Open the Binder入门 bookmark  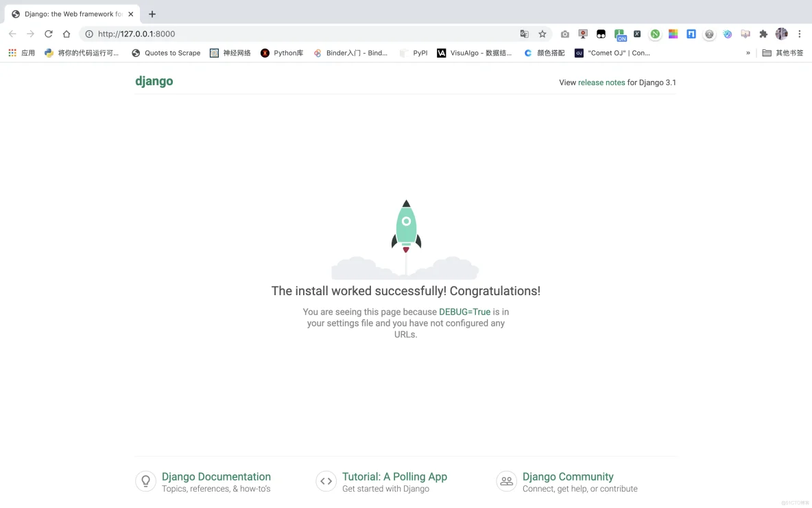350,53
